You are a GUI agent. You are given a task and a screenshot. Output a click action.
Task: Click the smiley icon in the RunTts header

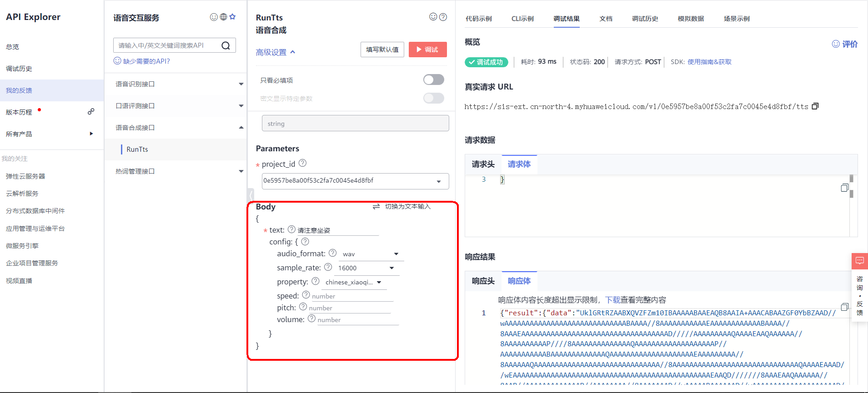pyautogui.click(x=433, y=17)
